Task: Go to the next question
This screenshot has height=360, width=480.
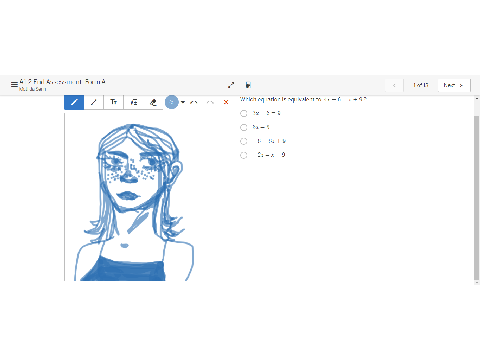Action: pyautogui.click(x=454, y=85)
